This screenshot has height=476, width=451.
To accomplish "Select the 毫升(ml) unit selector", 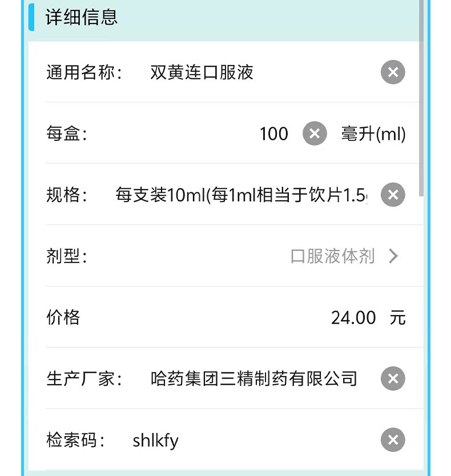I will (373, 134).
